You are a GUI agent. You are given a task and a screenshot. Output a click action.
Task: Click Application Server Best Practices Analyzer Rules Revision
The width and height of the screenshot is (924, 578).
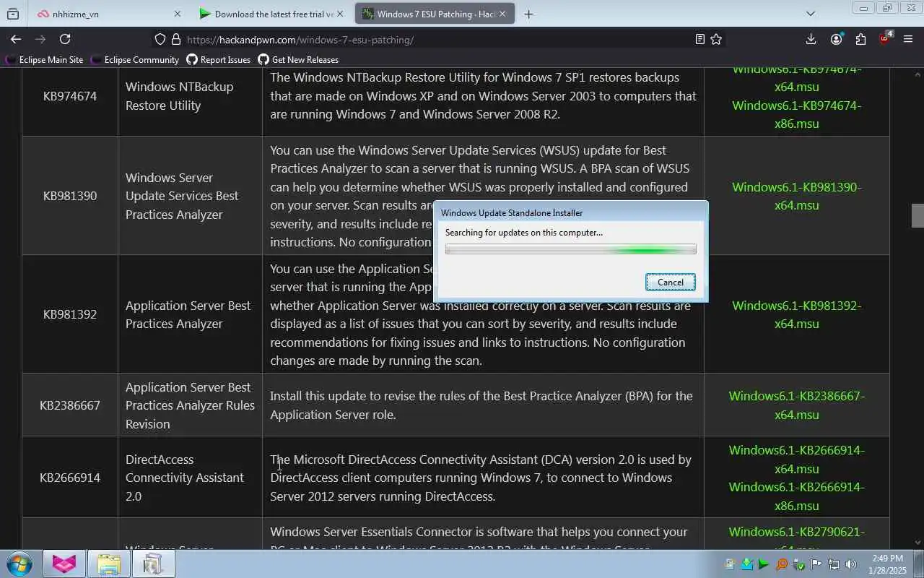coord(190,405)
